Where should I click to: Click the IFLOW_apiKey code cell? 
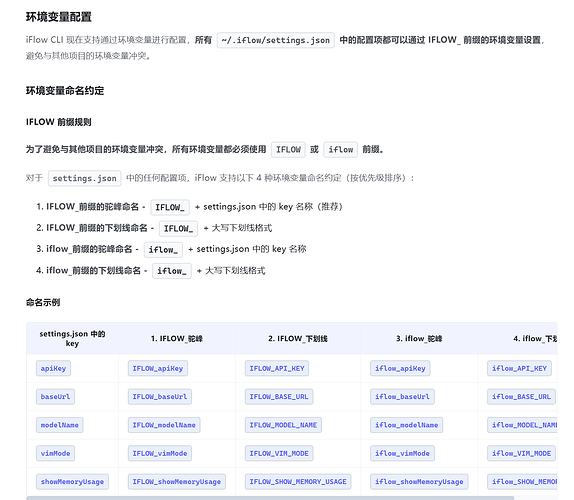coord(158,368)
